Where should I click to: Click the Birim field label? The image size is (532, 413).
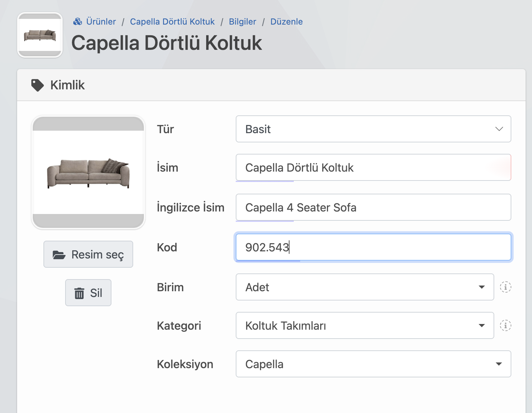coord(170,287)
